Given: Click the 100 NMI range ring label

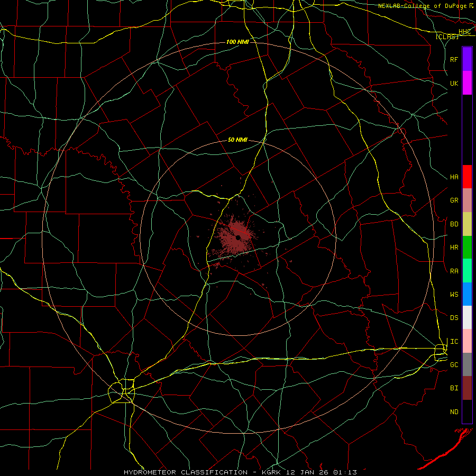Looking at the screenshot, I should [237, 42].
